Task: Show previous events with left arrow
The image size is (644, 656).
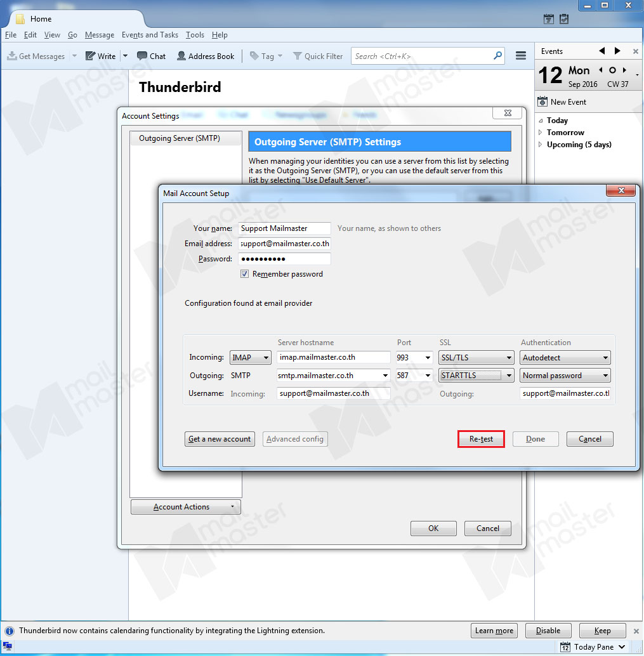Action: [601, 51]
